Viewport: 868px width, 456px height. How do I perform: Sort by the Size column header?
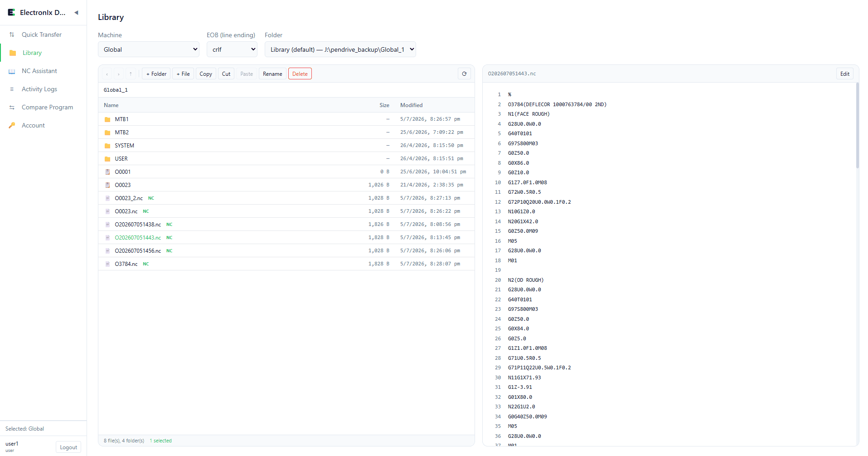[x=384, y=105]
